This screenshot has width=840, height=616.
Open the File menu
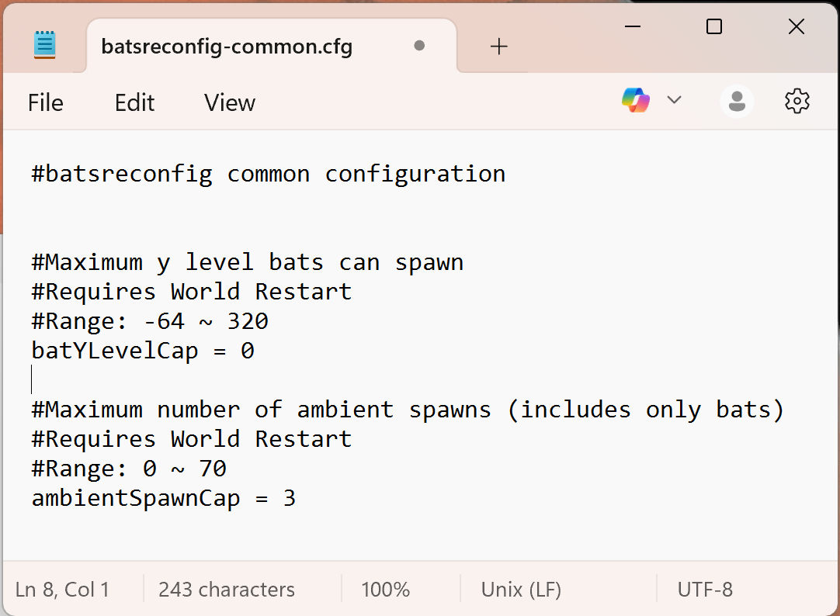pos(46,102)
